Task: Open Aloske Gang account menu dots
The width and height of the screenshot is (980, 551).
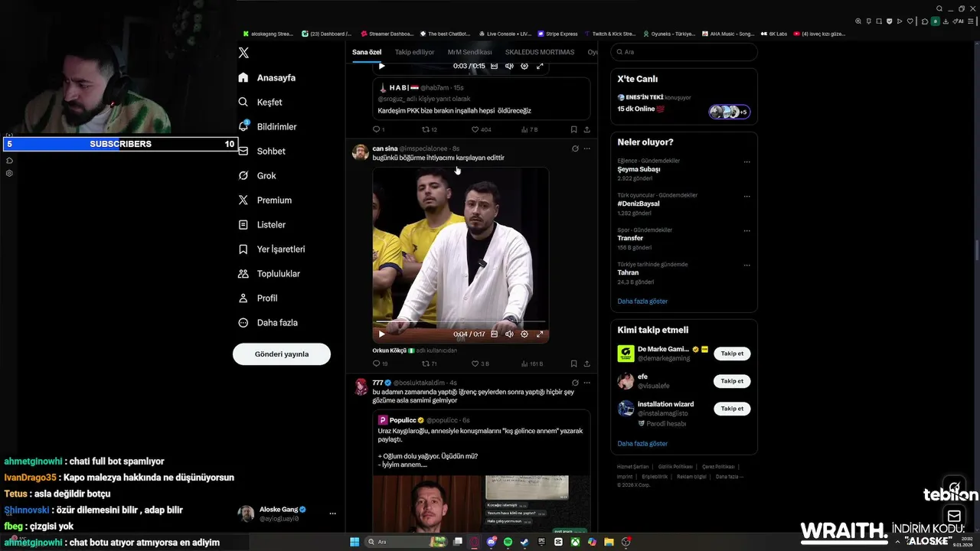Action: pos(332,514)
